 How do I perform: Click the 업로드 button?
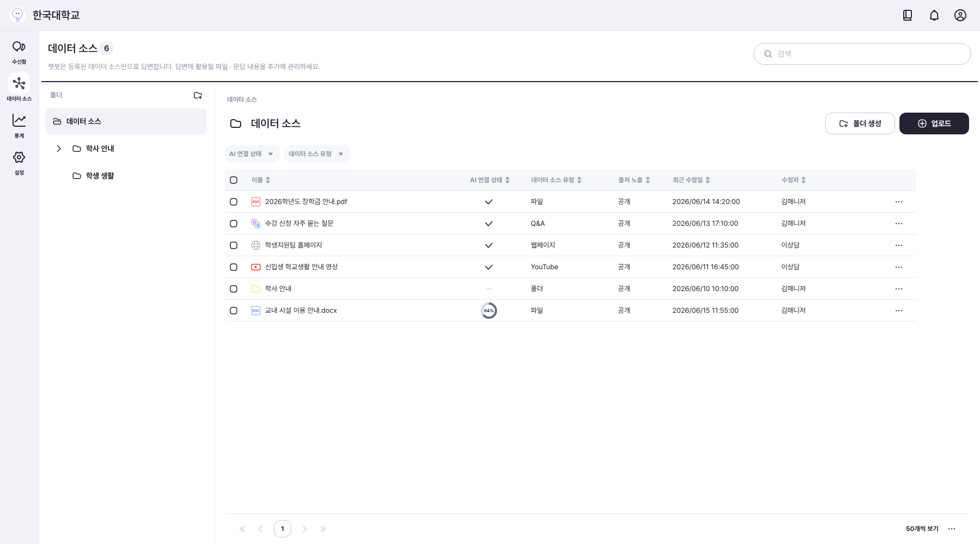point(934,123)
